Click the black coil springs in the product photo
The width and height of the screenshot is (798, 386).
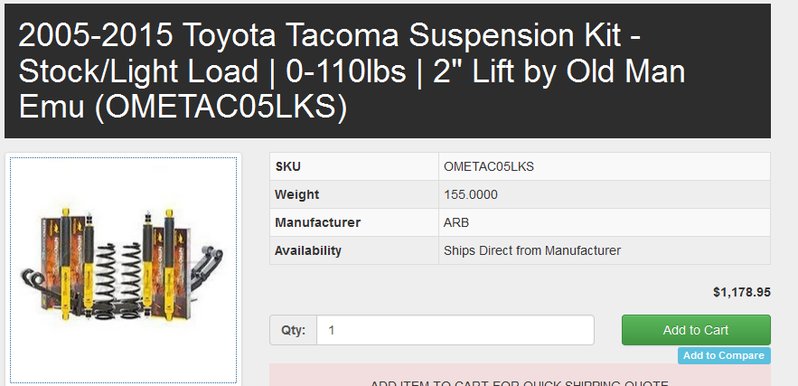[118, 279]
